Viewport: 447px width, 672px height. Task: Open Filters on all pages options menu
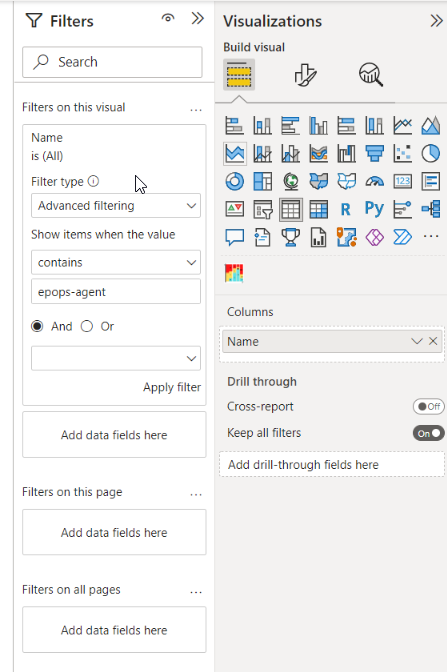[196, 592]
